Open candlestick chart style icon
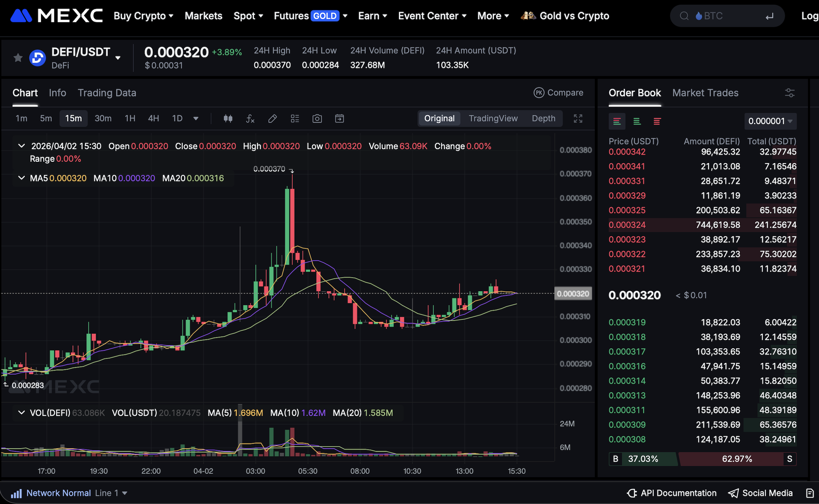This screenshot has height=504, width=819. (x=228, y=119)
